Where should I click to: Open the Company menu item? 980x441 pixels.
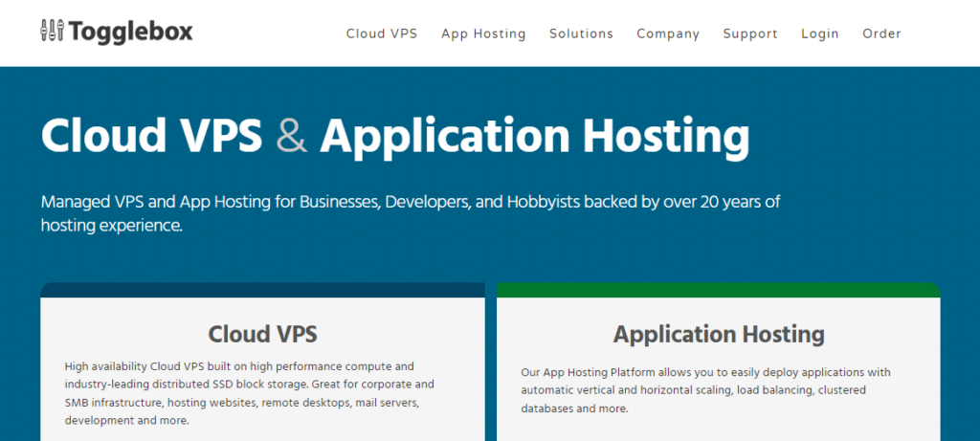tap(668, 33)
